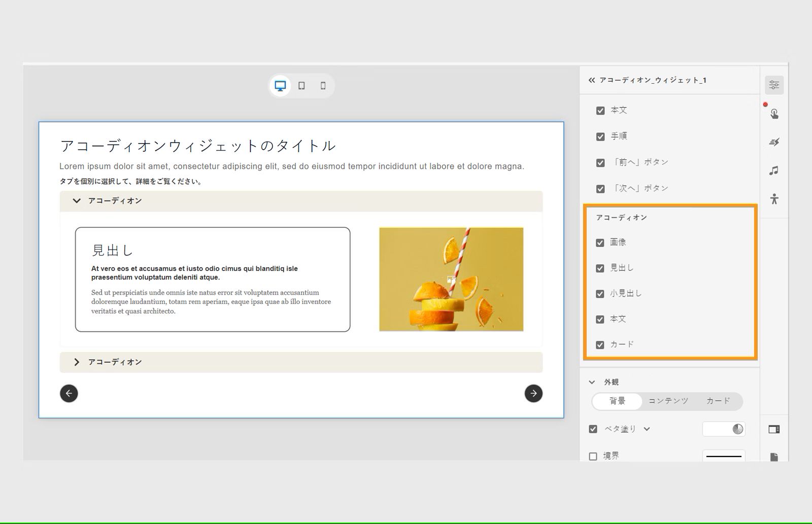Screen dimensions: 812x524
Task: Click the panel title アコーディオン_ウィジェット_1
Action: pyautogui.click(x=653, y=80)
